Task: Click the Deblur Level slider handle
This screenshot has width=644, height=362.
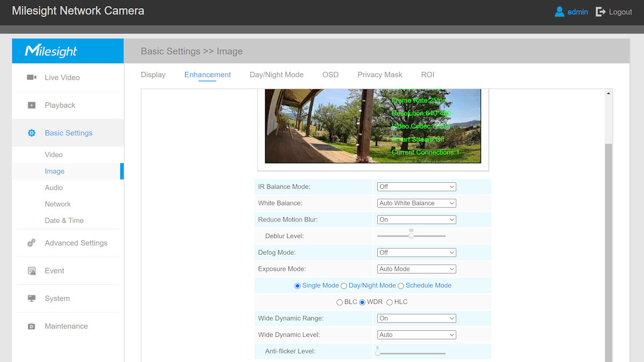Action: click(411, 236)
